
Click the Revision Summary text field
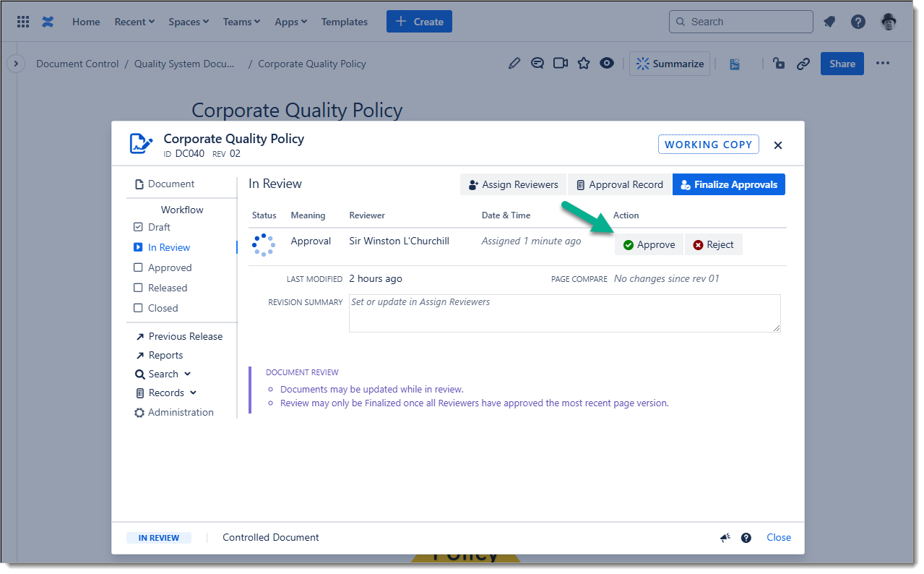point(564,313)
